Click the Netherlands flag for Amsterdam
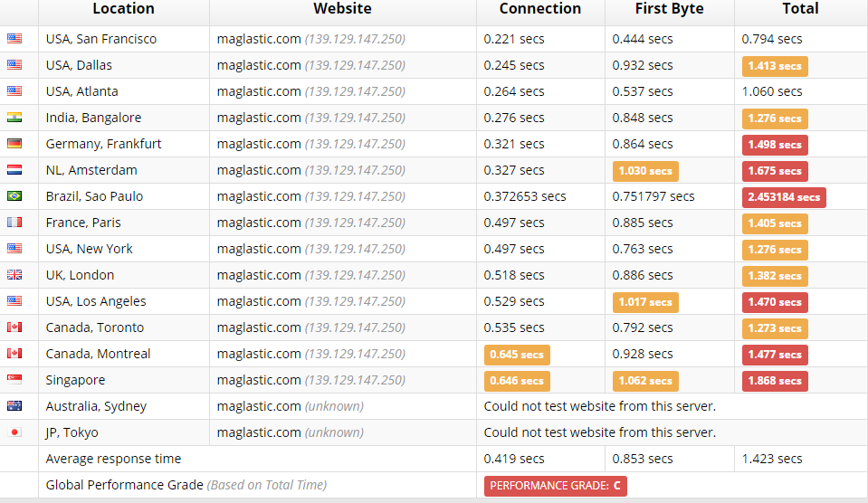 point(14,170)
